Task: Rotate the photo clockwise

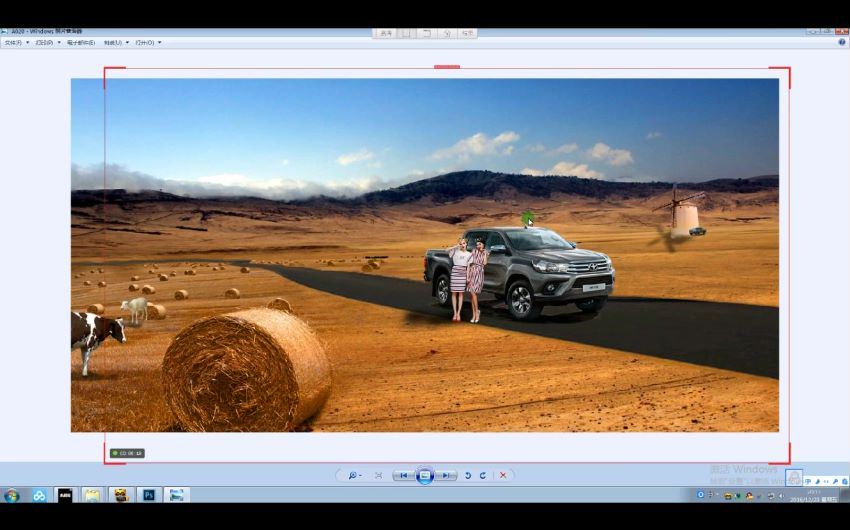Action: [482, 475]
